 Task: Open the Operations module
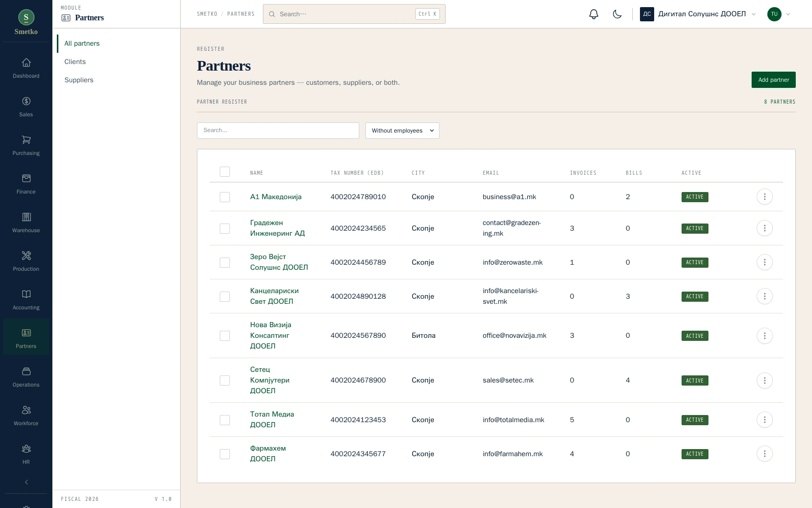click(26, 377)
